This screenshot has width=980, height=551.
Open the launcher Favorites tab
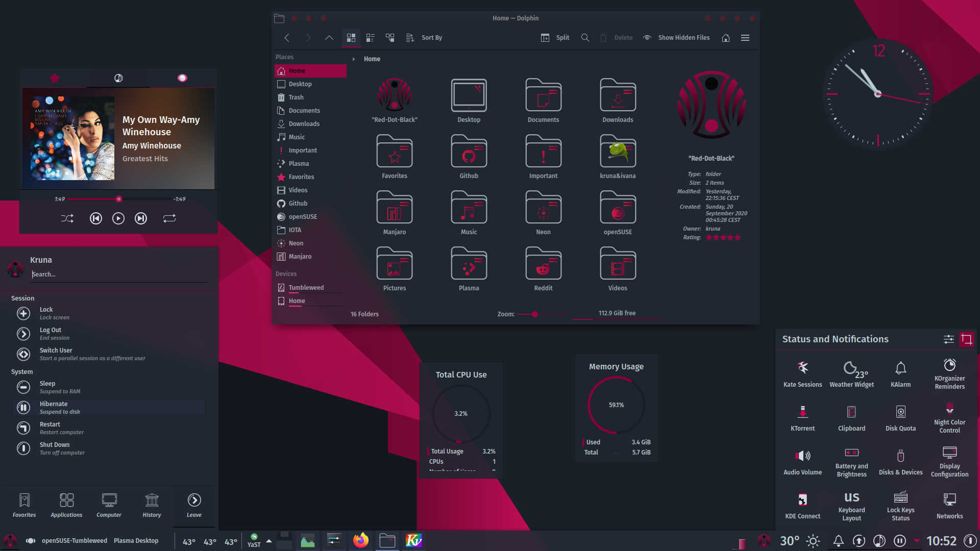click(x=24, y=506)
